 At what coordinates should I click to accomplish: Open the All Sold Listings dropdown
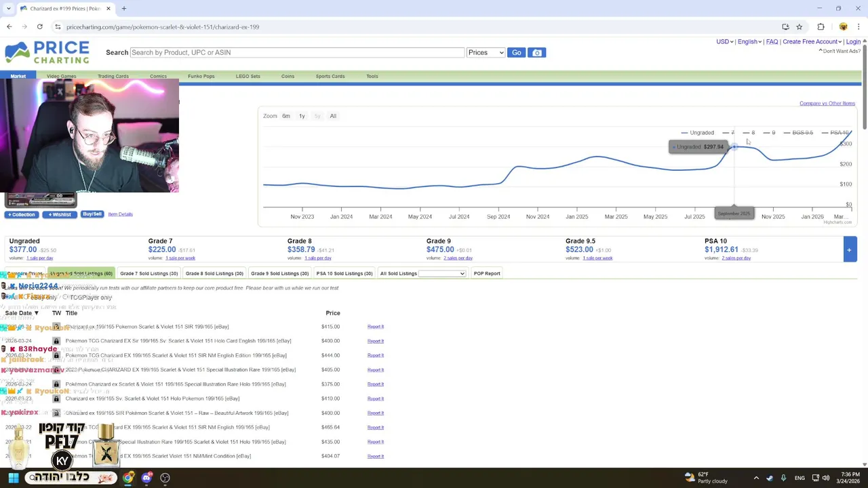[442, 273]
